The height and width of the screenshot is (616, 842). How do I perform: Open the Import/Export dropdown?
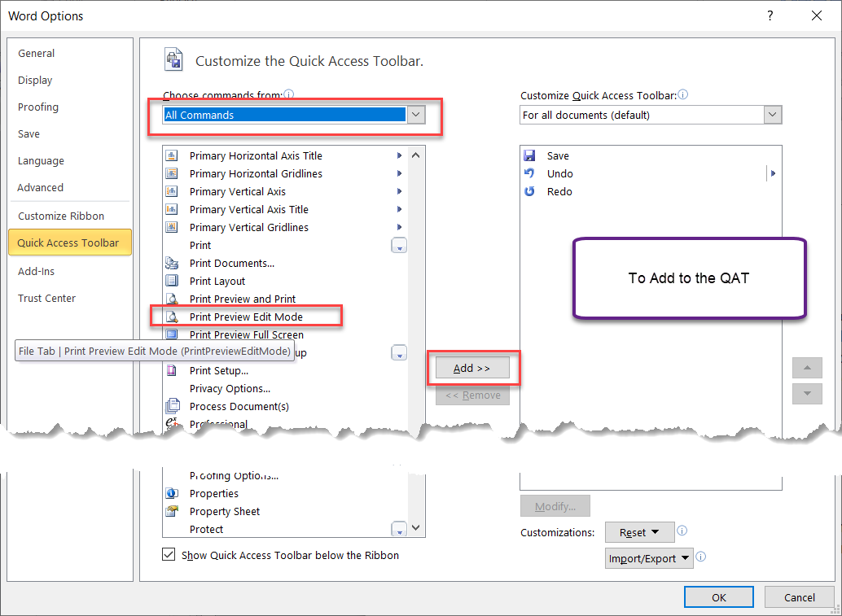[649, 558]
